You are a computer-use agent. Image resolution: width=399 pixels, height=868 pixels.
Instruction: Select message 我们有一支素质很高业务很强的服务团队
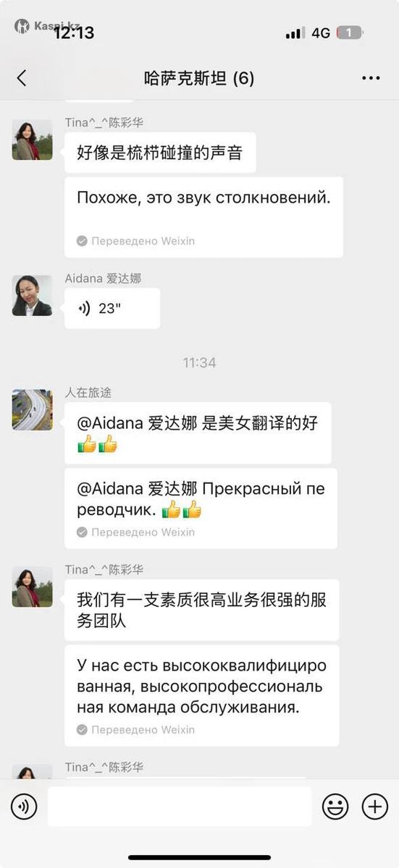[x=202, y=610]
